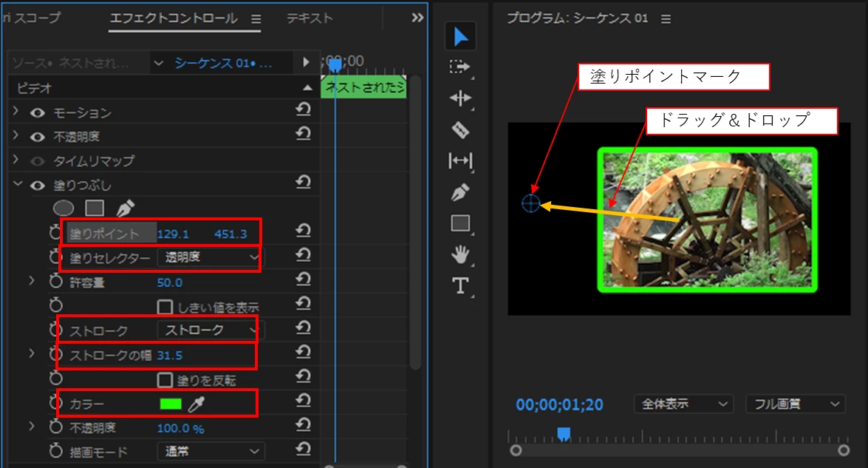Open green カラー swatch picker

[171, 404]
